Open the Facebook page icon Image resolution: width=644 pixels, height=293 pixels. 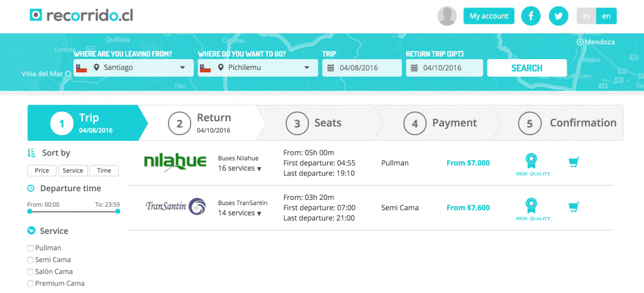[531, 16]
